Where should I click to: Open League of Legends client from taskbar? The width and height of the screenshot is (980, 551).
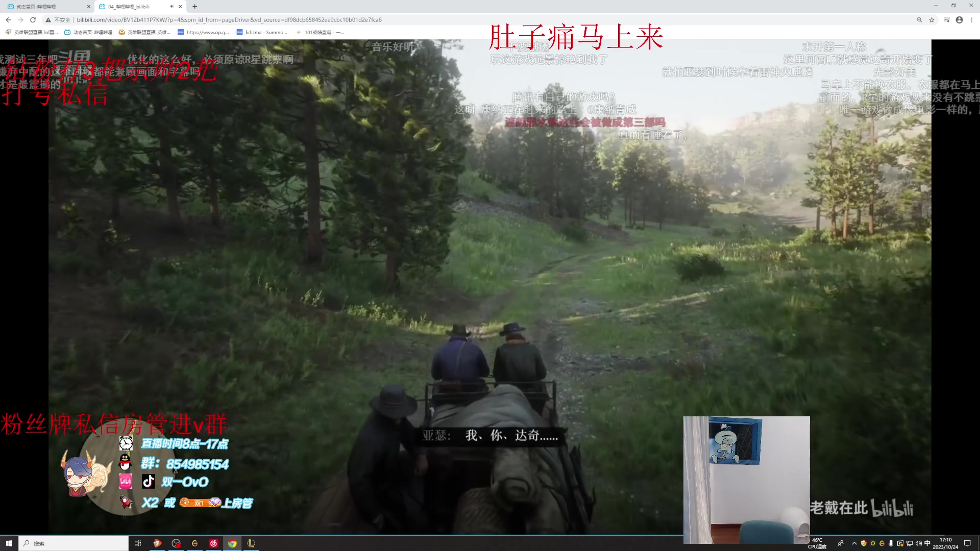tap(251, 543)
